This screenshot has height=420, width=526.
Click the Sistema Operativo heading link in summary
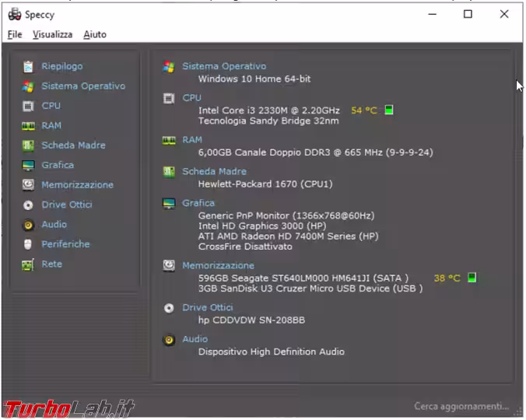click(x=224, y=66)
